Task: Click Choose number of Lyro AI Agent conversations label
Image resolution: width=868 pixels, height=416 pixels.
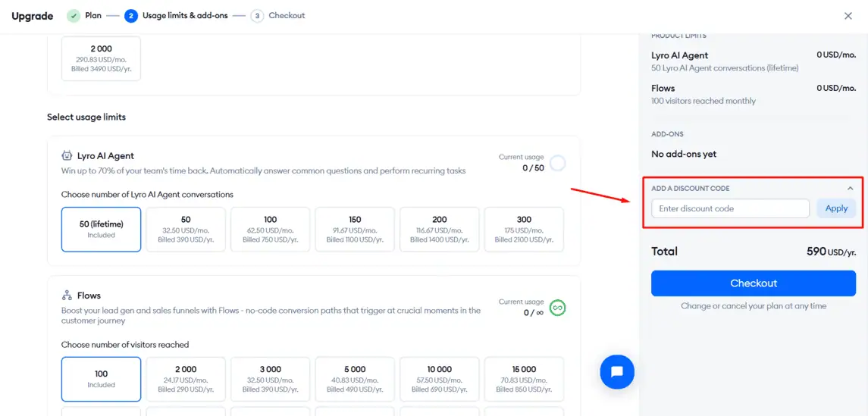Action: (x=147, y=195)
